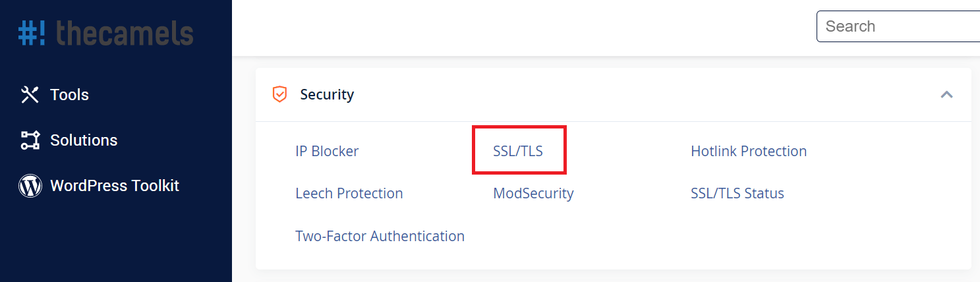Viewport: 980px width, 282px height.
Task: Open the highlighted SSL/TLS link
Action: point(518,151)
